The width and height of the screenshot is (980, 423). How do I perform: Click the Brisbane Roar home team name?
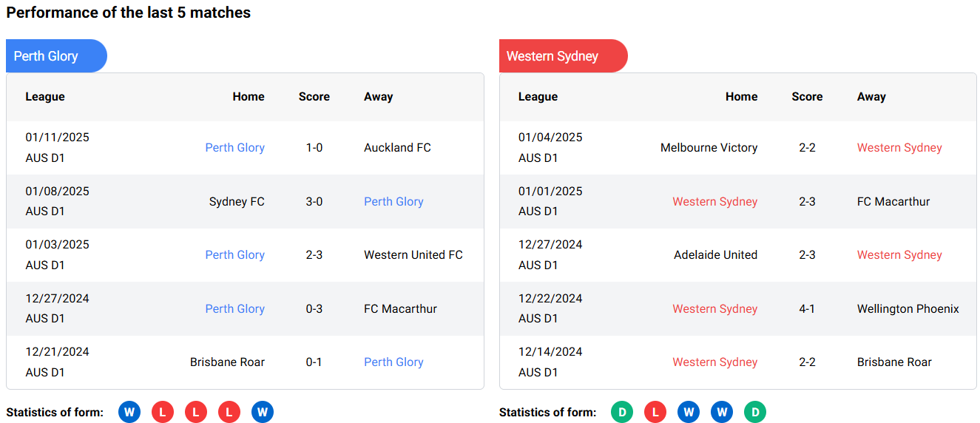click(227, 362)
